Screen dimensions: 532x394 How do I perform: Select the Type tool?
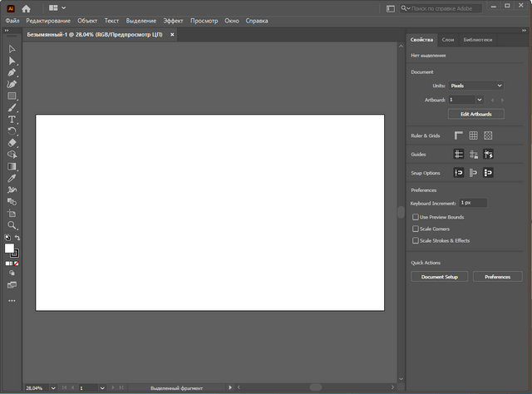12,120
